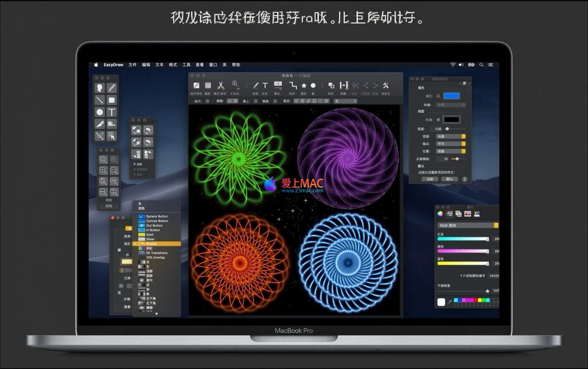Open the hammer and wrench customize tool
The width and height of the screenshot is (588, 369).
pos(385,86)
